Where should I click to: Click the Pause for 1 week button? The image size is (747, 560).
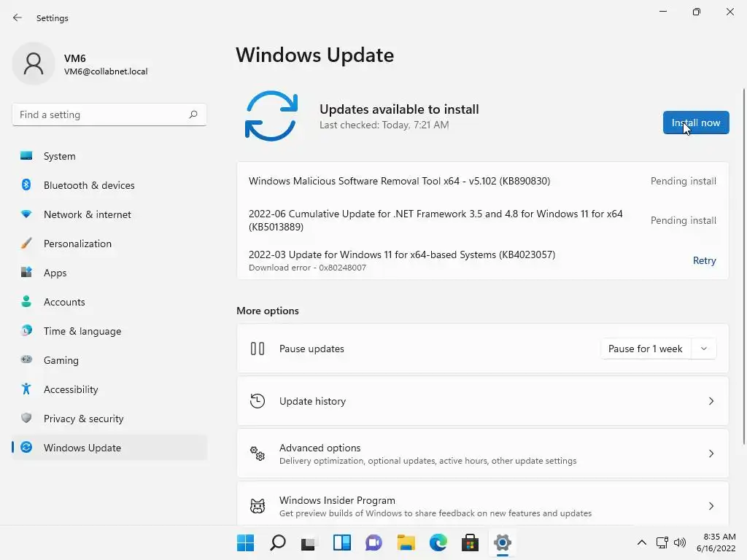pyautogui.click(x=645, y=349)
